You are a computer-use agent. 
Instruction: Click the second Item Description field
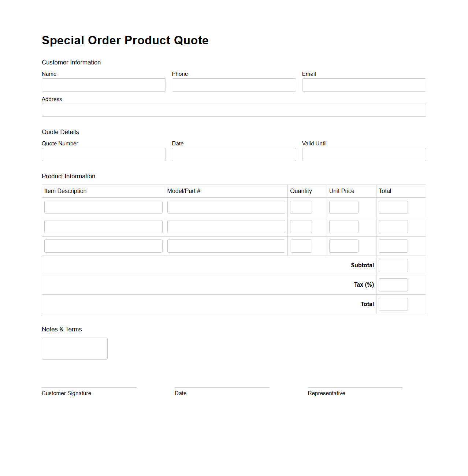pos(103,226)
